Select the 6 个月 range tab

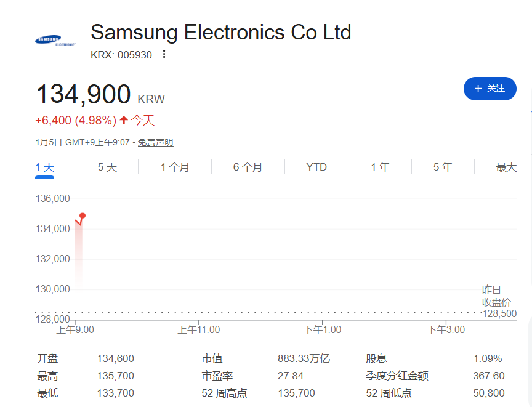pos(248,167)
